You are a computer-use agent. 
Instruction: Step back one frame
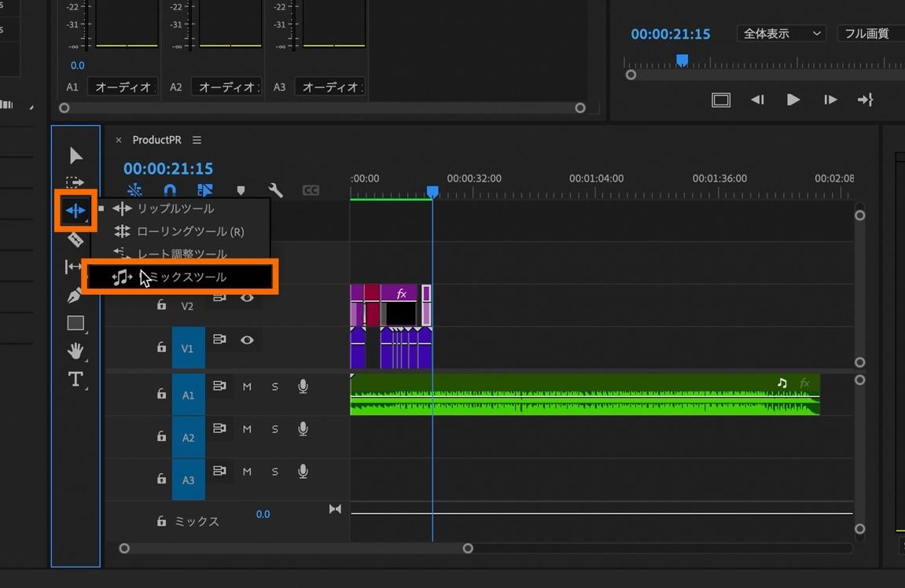(x=757, y=100)
